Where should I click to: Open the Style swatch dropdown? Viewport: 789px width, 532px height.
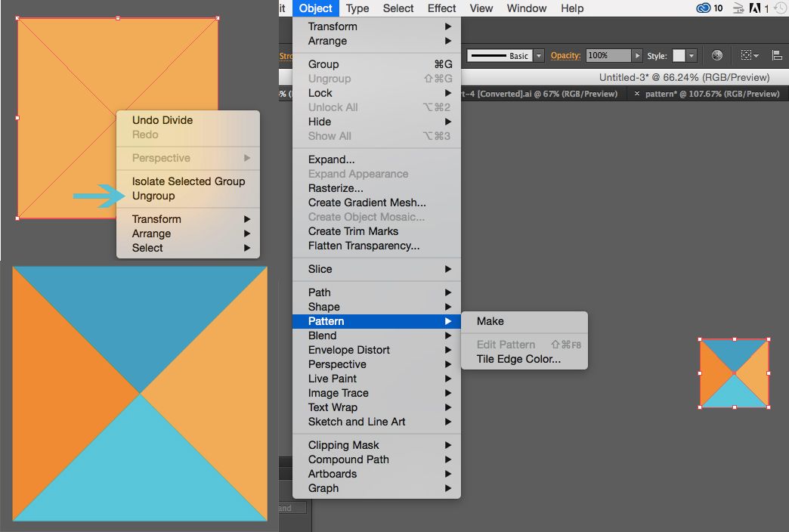point(690,54)
